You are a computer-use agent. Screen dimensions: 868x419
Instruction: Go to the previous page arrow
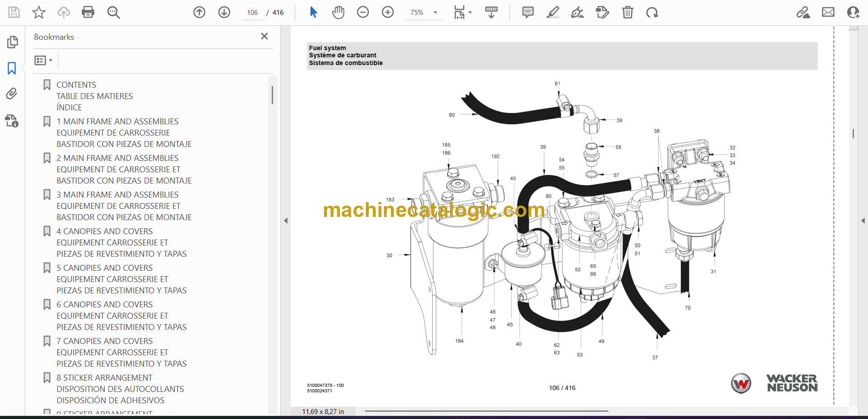(199, 12)
